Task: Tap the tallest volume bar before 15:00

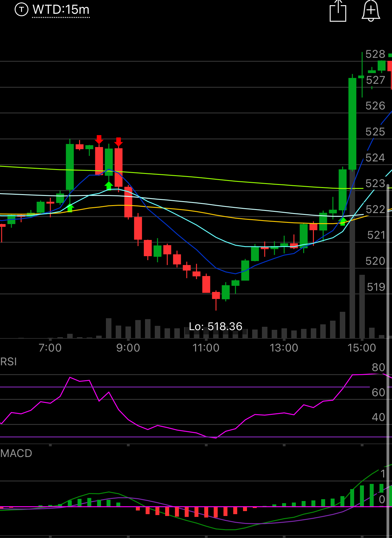Action: click(x=352, y=254)
